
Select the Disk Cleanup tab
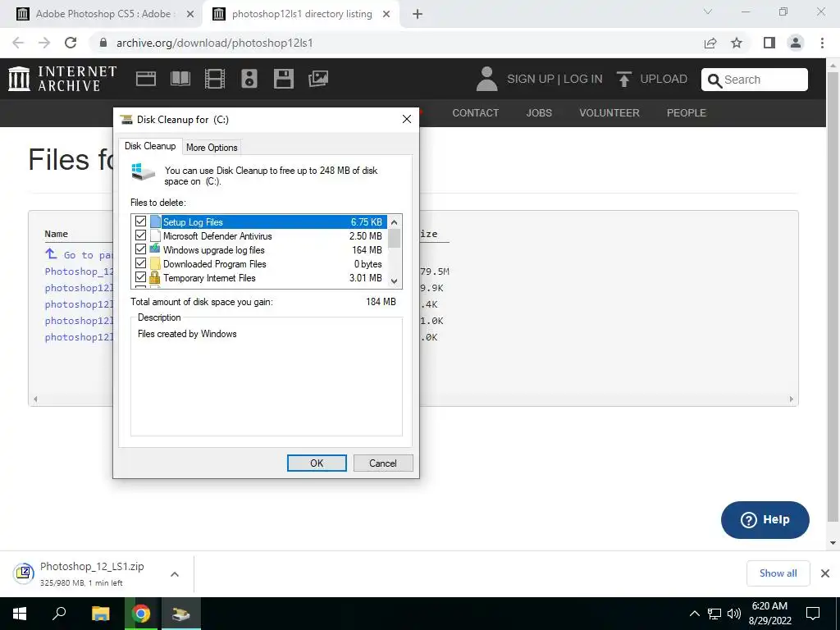(150, 146)
